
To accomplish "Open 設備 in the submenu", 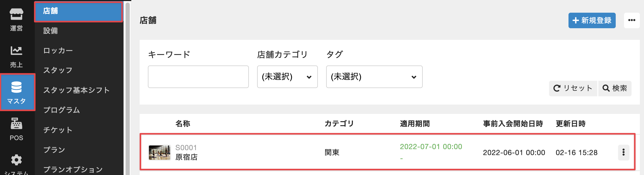I will click(x=51, y=31).
